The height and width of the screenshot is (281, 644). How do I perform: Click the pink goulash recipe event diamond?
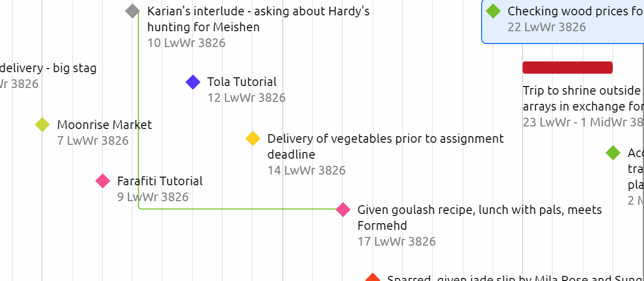[x=343, y=209]
